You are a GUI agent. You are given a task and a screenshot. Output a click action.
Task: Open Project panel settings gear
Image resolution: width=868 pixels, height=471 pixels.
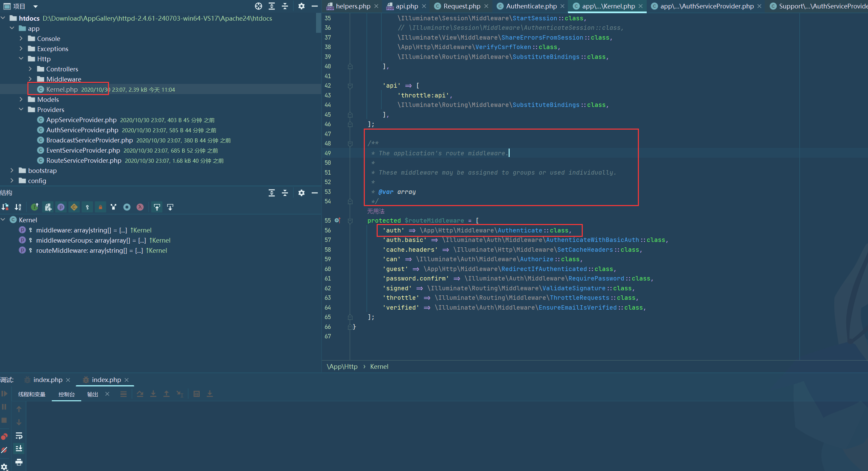tap(302, 6)
